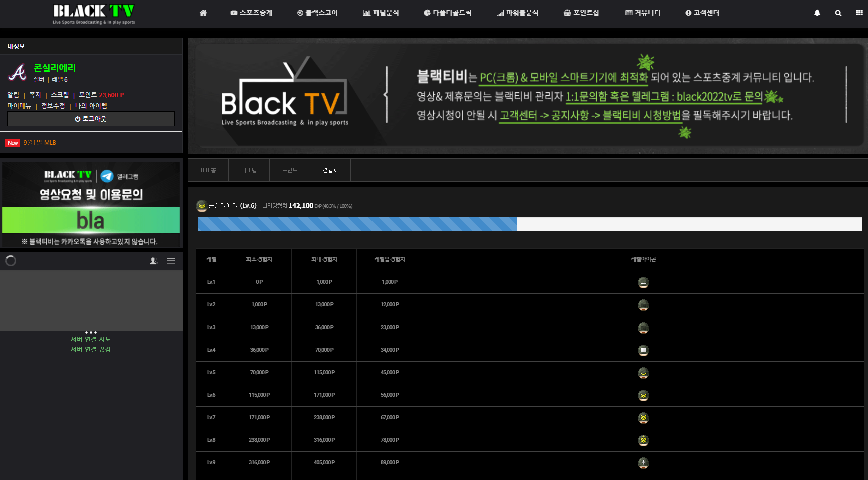Click the search magnifier icon
This screenshot has width=868, height=480.
pyautogui.click(x=838, y=13)
